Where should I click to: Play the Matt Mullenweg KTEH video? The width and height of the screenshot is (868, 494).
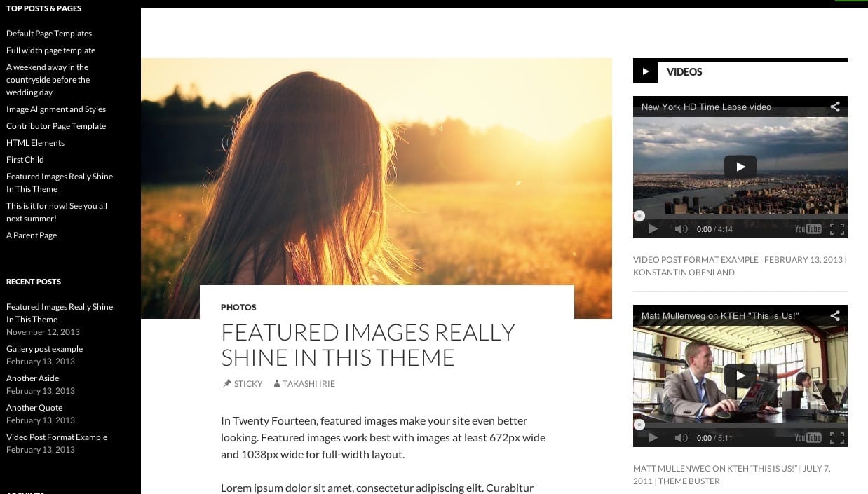tap(740, 376)
